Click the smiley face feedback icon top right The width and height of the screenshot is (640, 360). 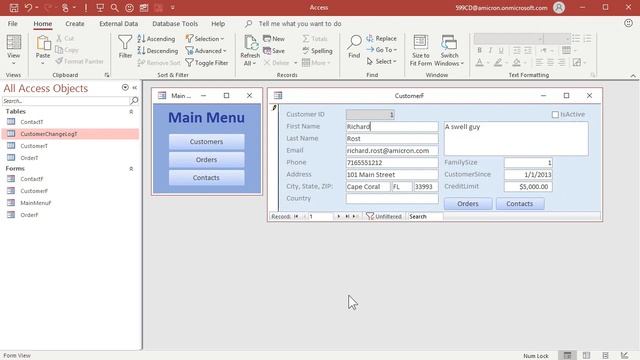(628, 23)
